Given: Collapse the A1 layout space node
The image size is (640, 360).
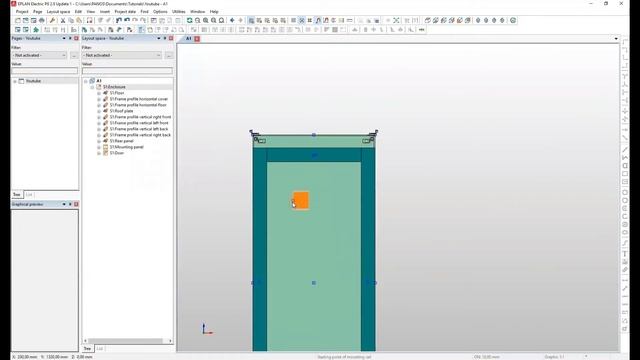Looking at the screenshot, I should coord(86,81).
